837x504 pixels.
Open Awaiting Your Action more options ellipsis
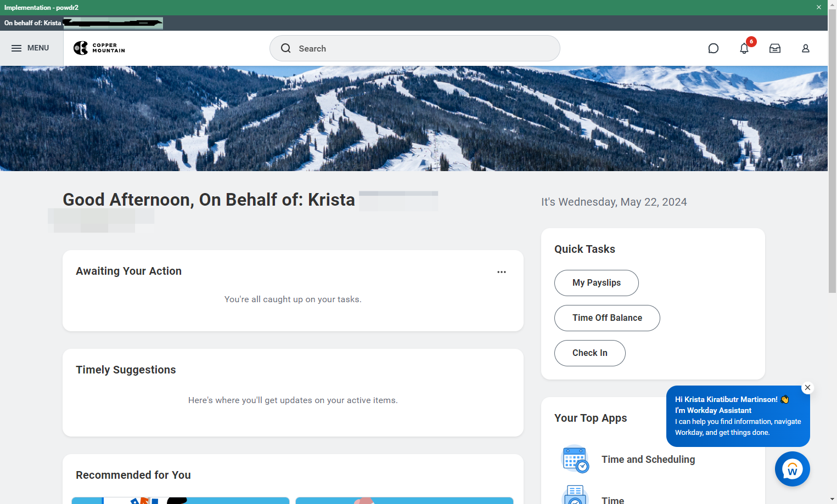[502, 272]
